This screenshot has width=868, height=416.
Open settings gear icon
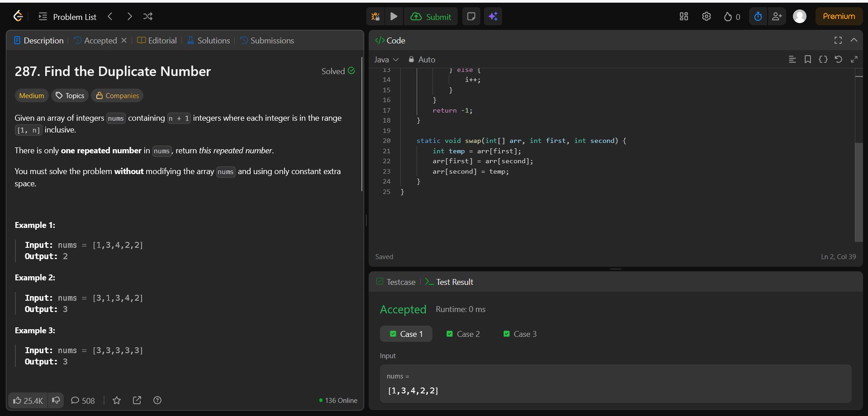[706, 17]
